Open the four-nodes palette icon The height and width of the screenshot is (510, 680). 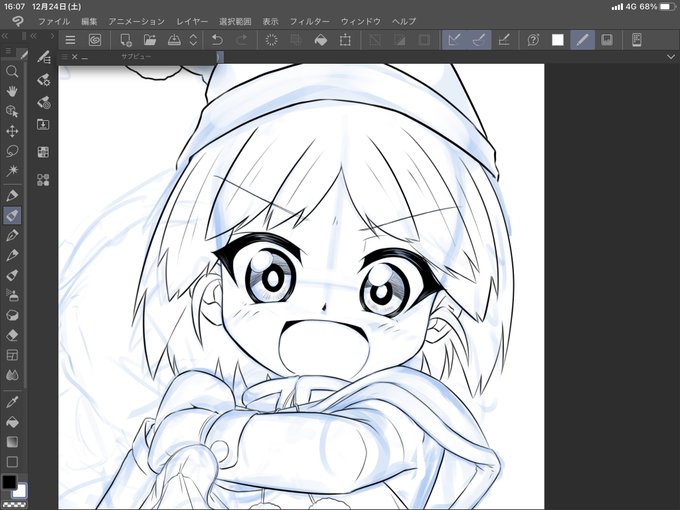tap(43, 180)
